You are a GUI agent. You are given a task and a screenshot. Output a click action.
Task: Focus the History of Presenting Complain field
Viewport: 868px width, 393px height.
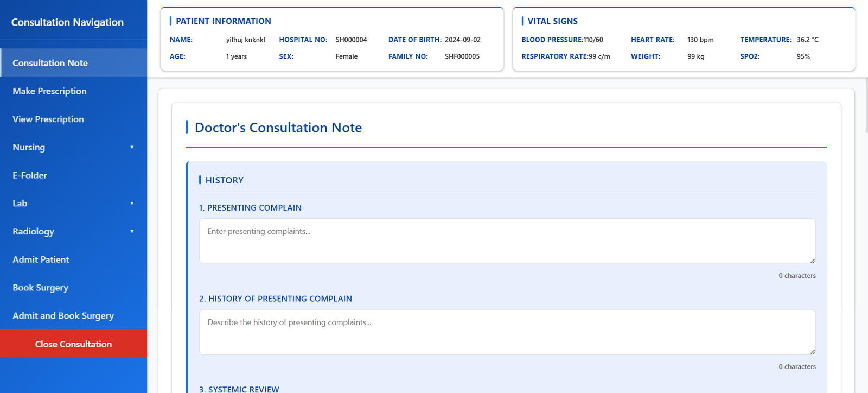[x=507, y=332]
